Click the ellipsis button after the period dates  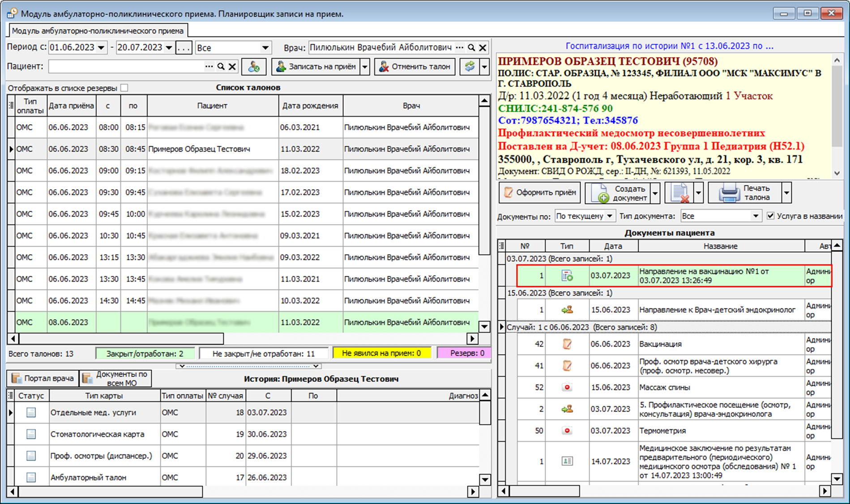(184, 48)
